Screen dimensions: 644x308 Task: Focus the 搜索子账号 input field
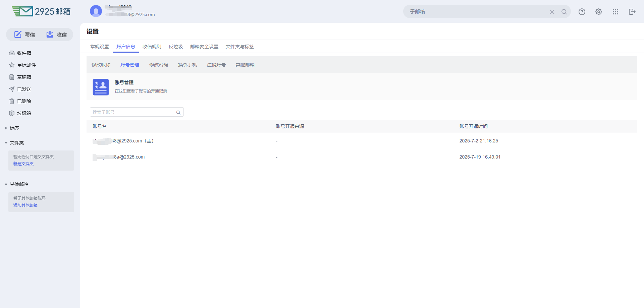pyautogui.click(x=133, y=112)
